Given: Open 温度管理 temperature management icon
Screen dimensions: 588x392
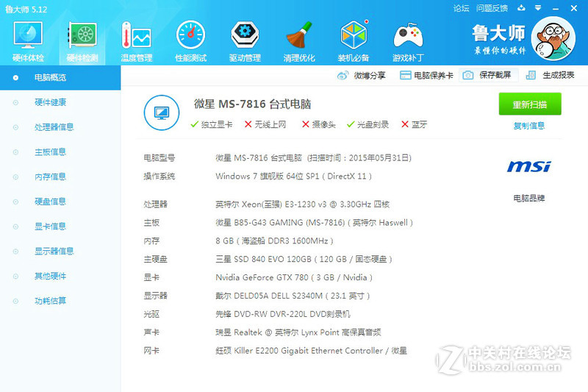Looking at the screenshot, I should pos(137,35).
